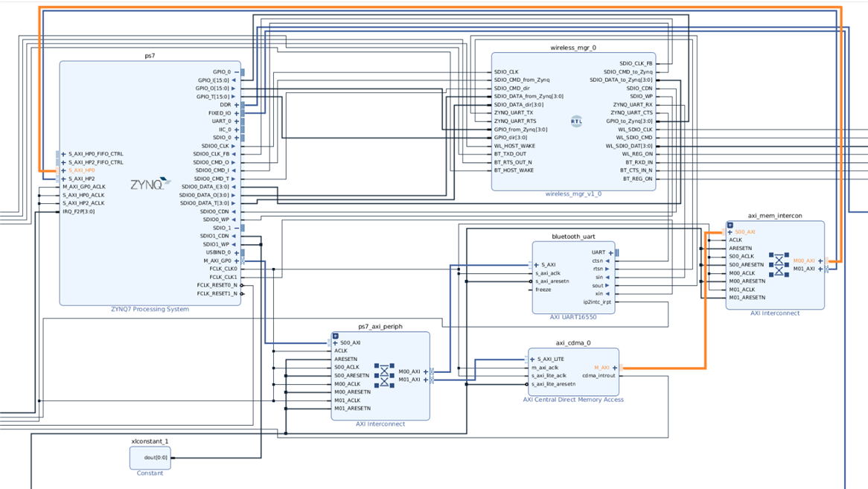
Task: Expand the FIXED_IO interface on ps7
Action: click(237, 113)
